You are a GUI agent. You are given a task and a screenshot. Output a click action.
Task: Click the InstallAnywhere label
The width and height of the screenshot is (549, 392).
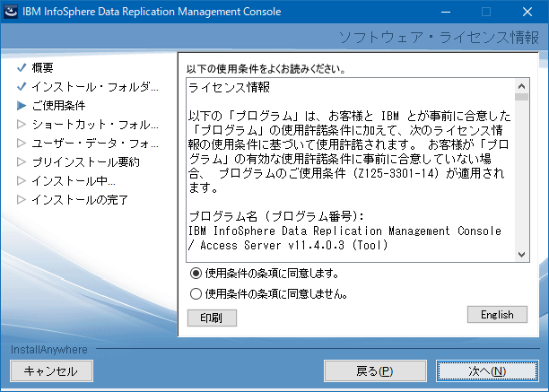49,349
